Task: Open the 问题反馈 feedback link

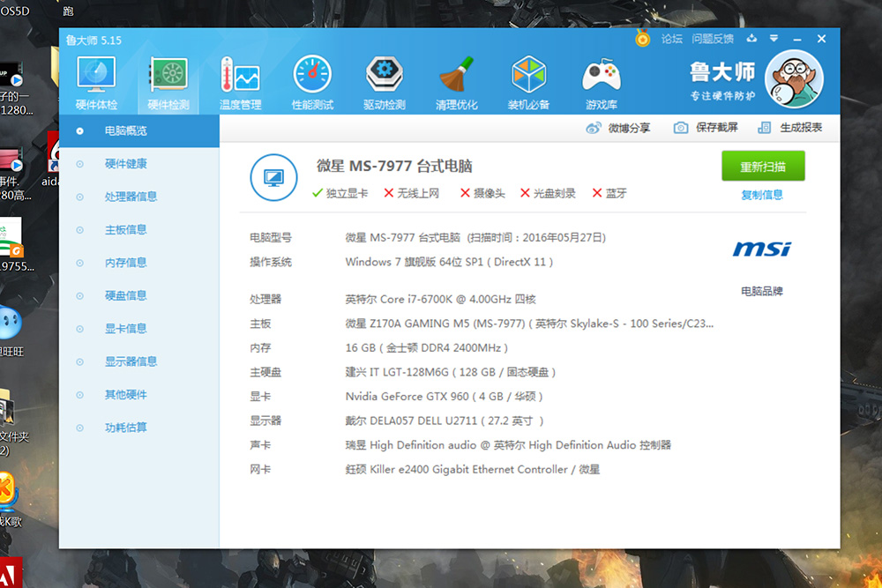Action: coord(713,39)
